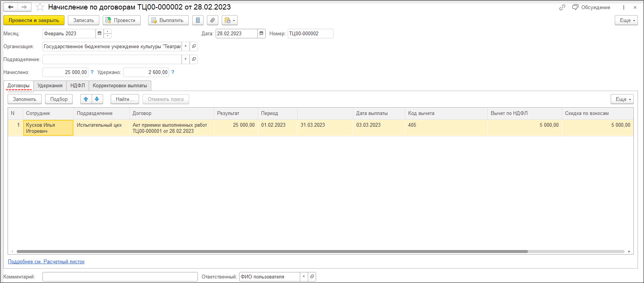
Task: Open Ответственный user card icon
Action: (x=312, y=277)
